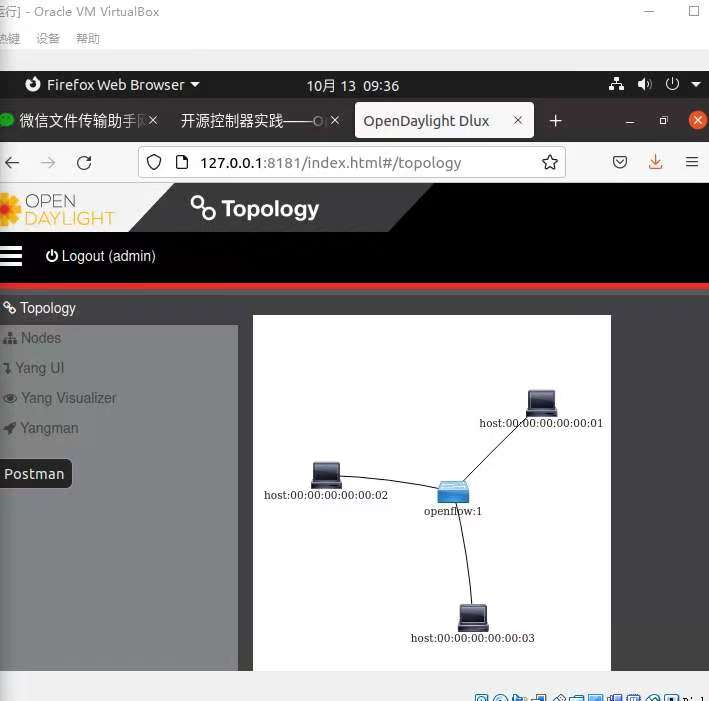
Task: Open Nodes in the sidebar
Action: 32,338
